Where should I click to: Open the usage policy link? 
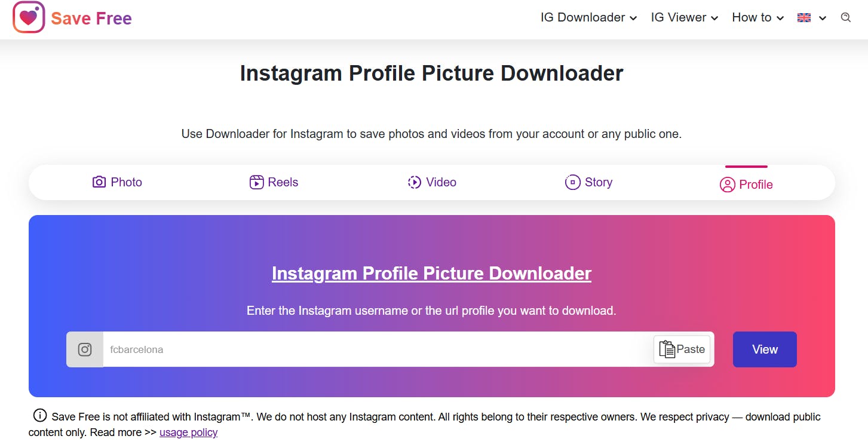tap(188, 432)
